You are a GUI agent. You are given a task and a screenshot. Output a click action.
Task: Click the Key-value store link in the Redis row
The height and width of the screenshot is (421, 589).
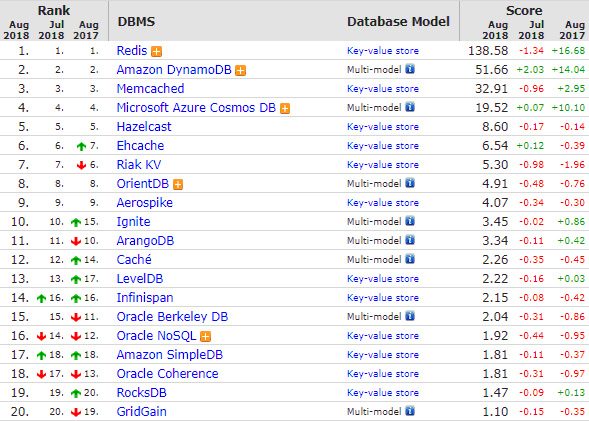point(383,51)
